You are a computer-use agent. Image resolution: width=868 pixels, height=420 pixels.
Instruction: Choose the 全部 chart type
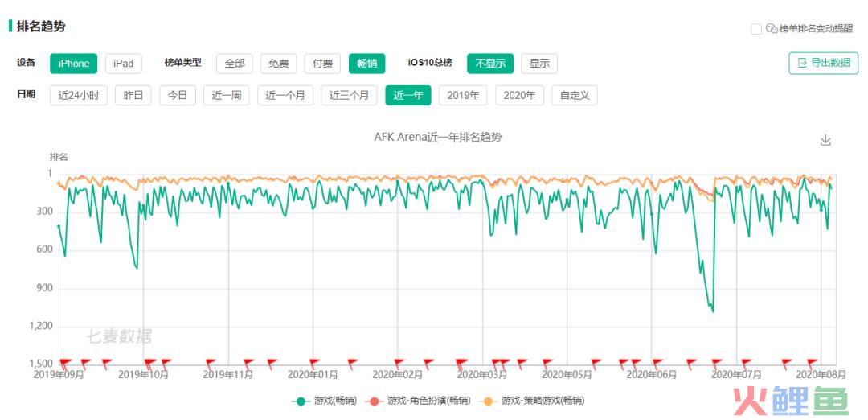click(x=234, y=64)
